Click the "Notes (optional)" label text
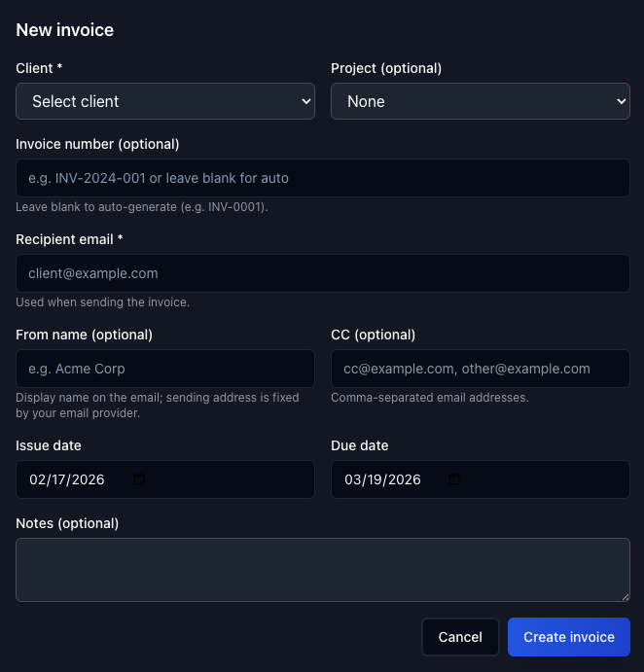644x672 pixels. pos(67,523)
